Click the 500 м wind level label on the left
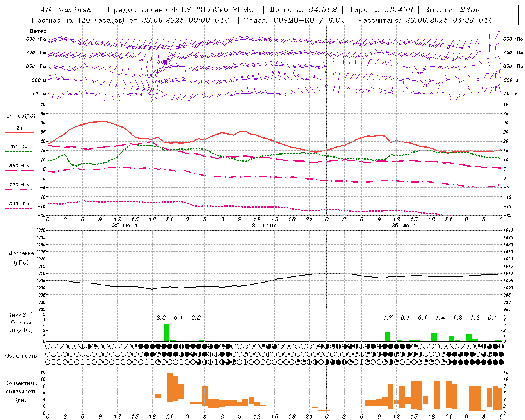525x420 pixels. (x=39, y=80)
